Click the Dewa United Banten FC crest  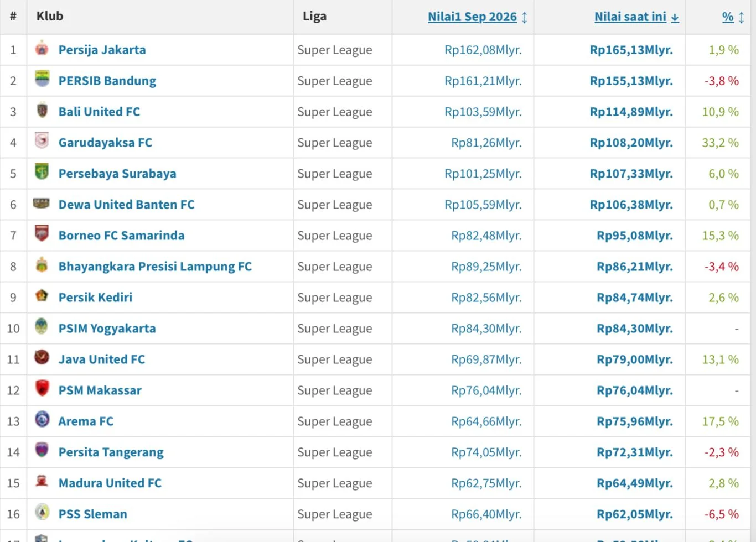tap(42, 203)
